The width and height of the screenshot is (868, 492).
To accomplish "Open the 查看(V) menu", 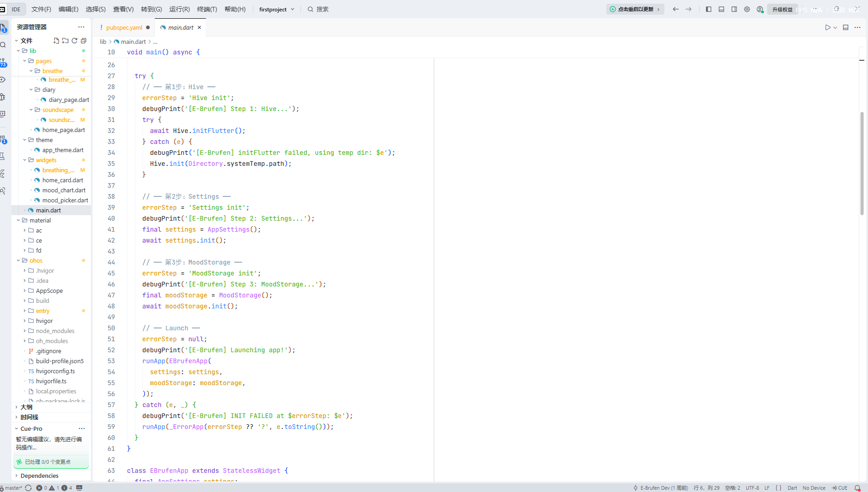I will point(123,9).
